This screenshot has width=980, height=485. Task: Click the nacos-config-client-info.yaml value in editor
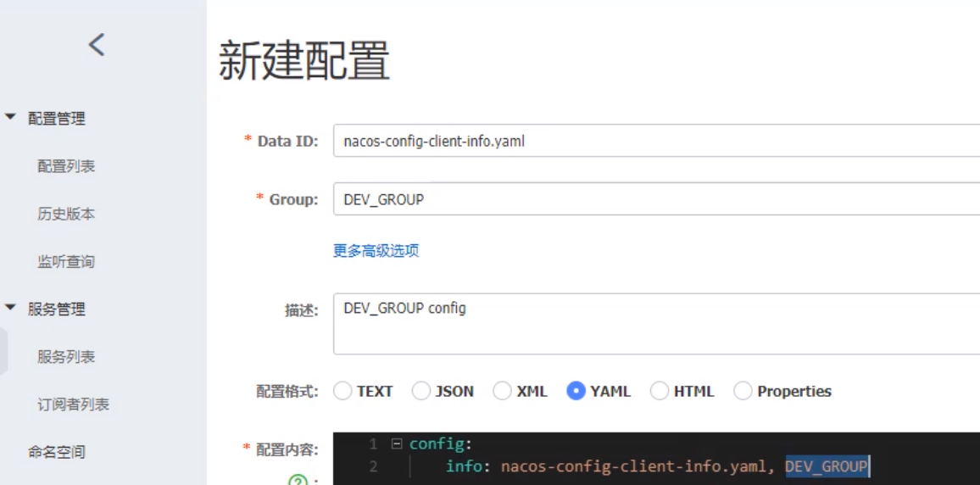(636, 466)
